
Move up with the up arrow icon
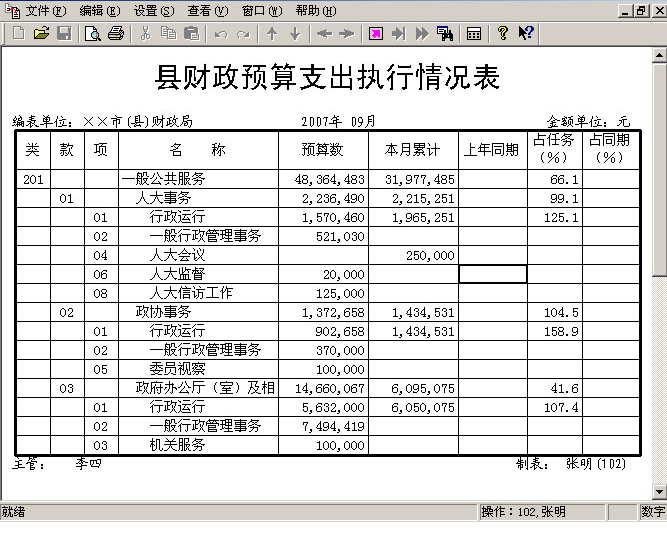[x=272, y=33]
